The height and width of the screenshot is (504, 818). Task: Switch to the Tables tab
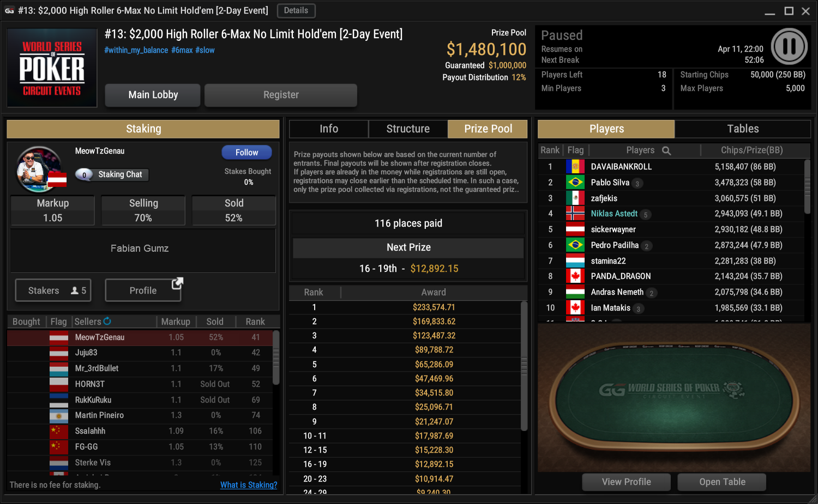(743, 129)
